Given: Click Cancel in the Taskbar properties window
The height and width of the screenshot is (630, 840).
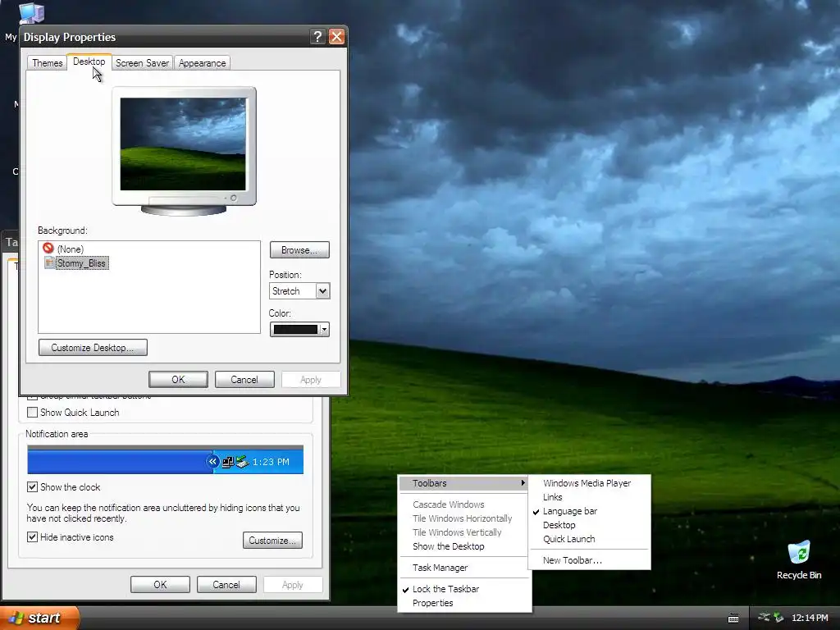Looking at the screenshot, I should coord(226,584).
